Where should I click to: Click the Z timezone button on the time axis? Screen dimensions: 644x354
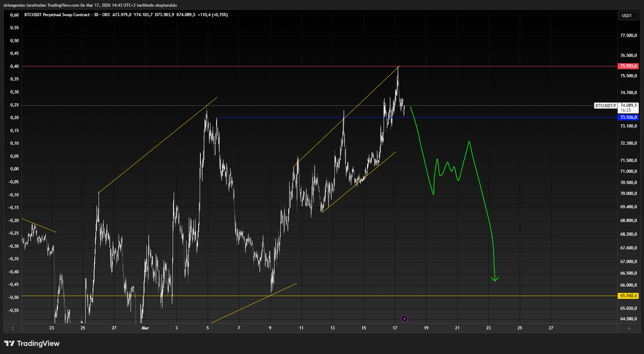[x=13, y=327]
